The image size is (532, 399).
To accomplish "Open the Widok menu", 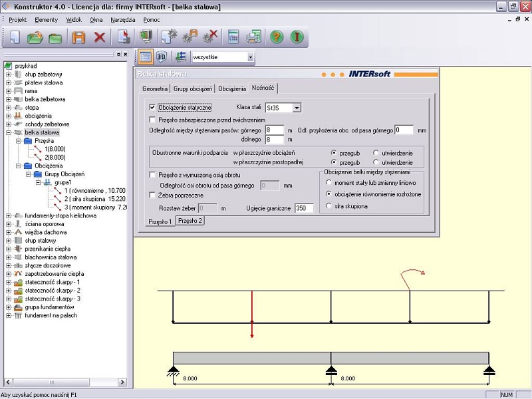I will tap(74, 20).
